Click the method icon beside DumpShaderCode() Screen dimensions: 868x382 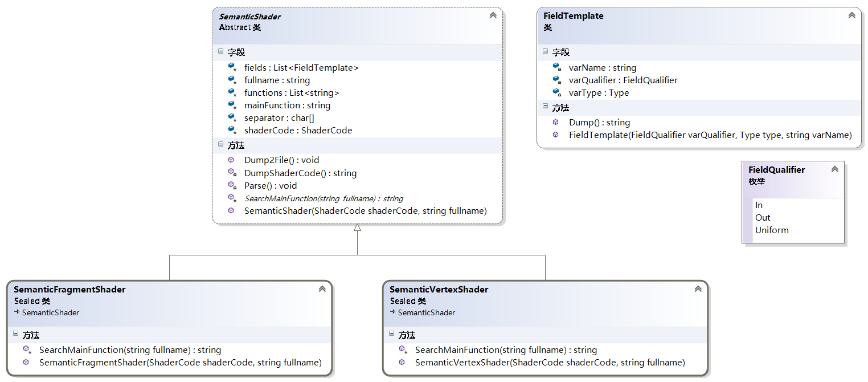(x=232, y=173)
